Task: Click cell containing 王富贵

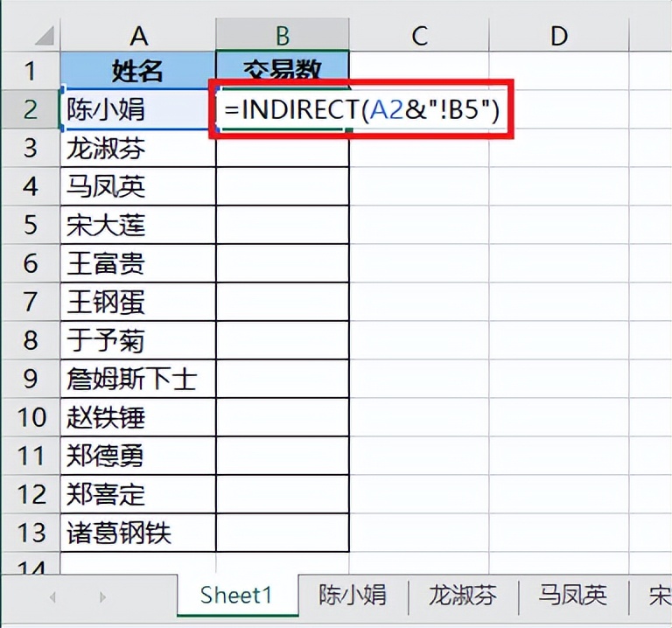Action: (x=138, y=263)
